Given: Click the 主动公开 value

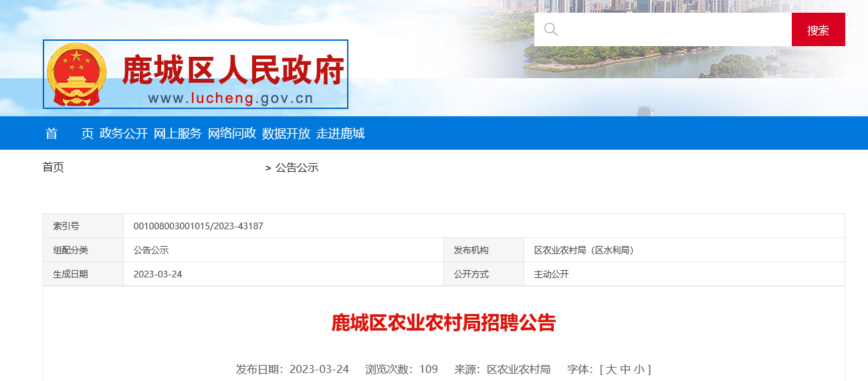Looking at the screenshot, I should 552,274.
